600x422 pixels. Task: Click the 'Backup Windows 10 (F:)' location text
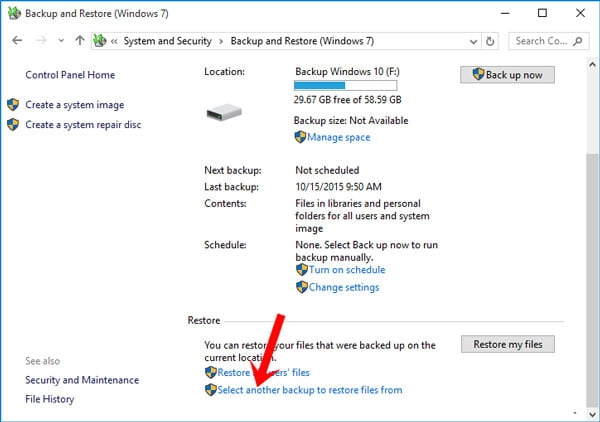347,72
